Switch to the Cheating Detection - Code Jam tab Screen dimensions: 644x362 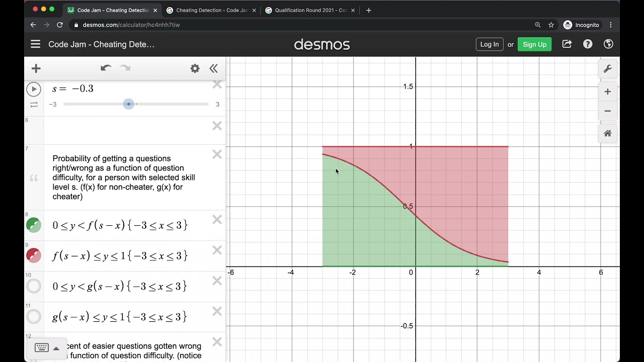click(211, 10)
